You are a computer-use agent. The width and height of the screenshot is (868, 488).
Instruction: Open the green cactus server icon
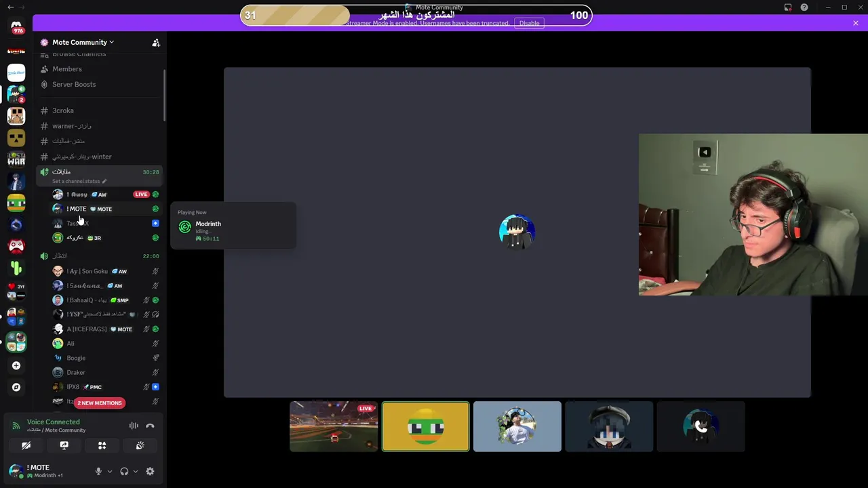[x=16, y=268]
